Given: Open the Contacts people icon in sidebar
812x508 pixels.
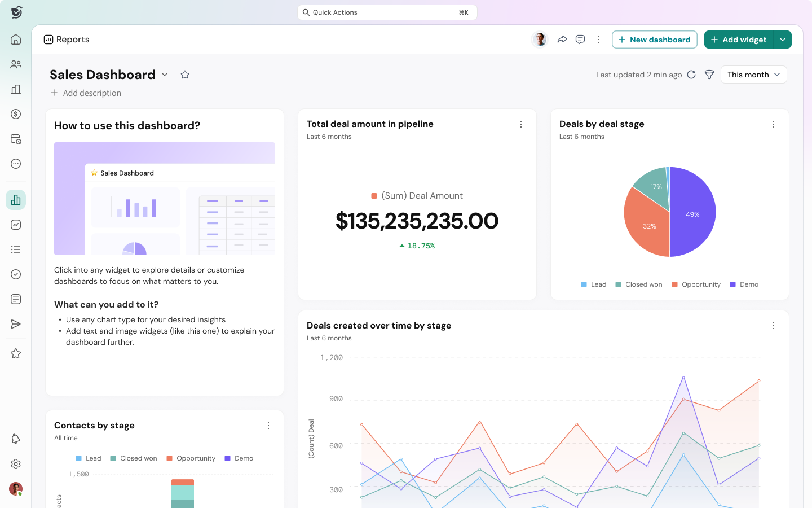Looking at the screenshot, I should (x=16, y=64).
